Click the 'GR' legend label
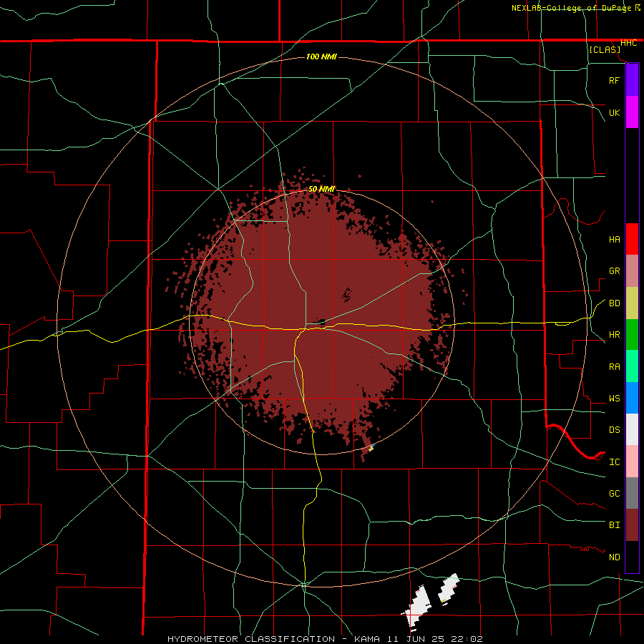Screen dimensions: 644x644 click(x=614, y=271)
